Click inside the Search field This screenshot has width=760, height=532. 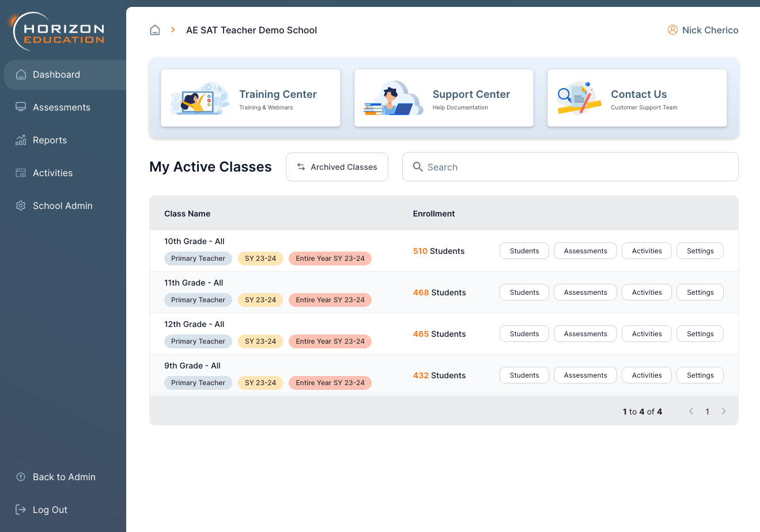point(570,166)
